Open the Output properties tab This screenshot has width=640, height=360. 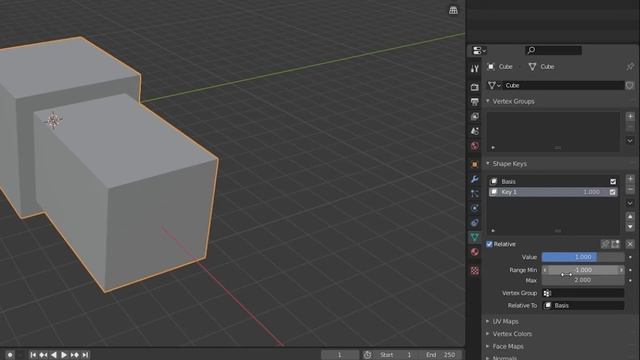[x=474, y=102]
